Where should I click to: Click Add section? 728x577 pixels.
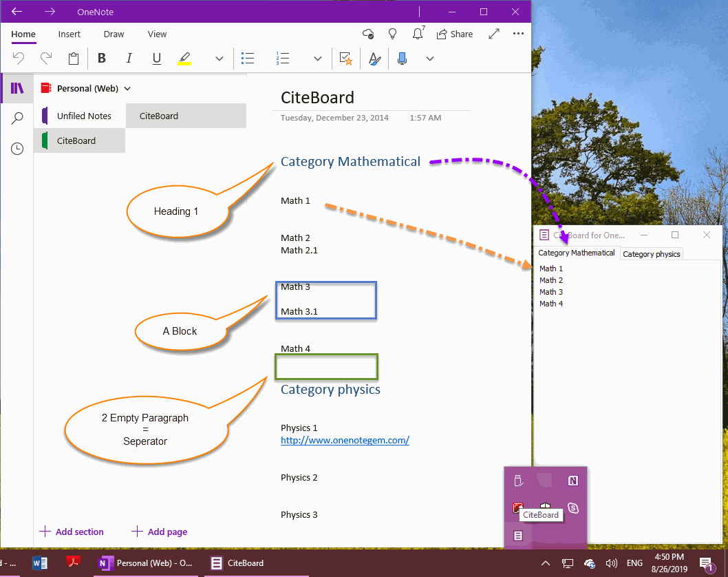coord(72,532)
